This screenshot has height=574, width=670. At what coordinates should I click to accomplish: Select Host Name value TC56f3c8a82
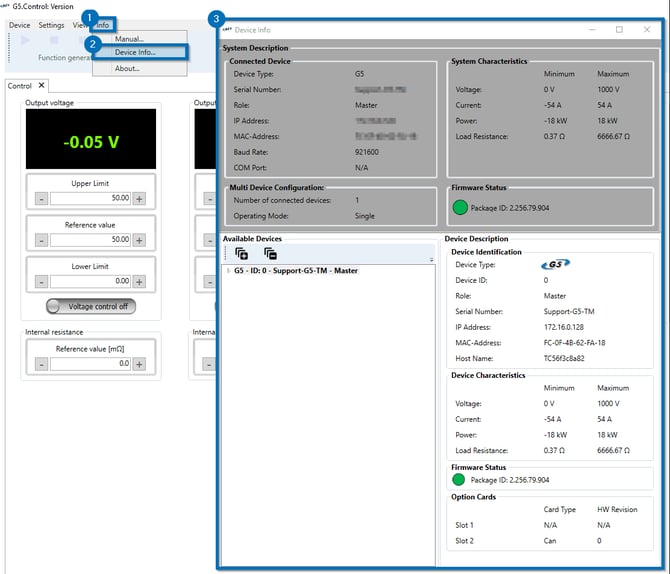pos(564,358)
